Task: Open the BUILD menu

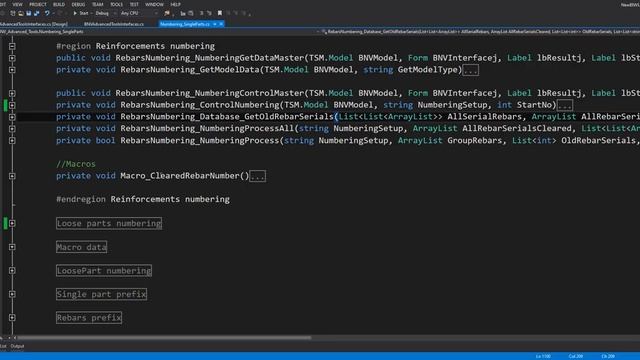Action: coord(59,4)
